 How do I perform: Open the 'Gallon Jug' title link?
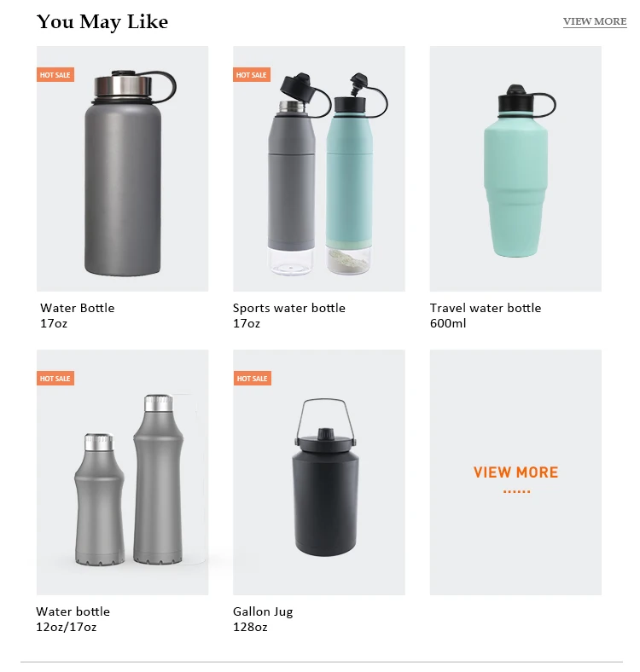click(x=263, y=611)
